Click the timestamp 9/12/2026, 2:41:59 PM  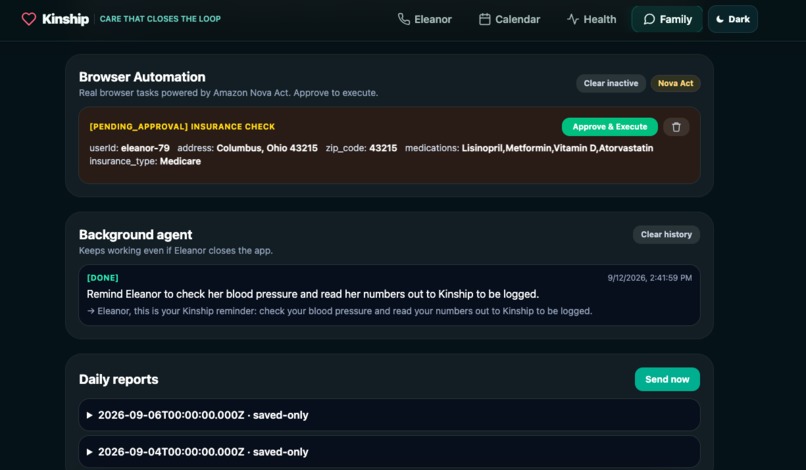point(650,278)
